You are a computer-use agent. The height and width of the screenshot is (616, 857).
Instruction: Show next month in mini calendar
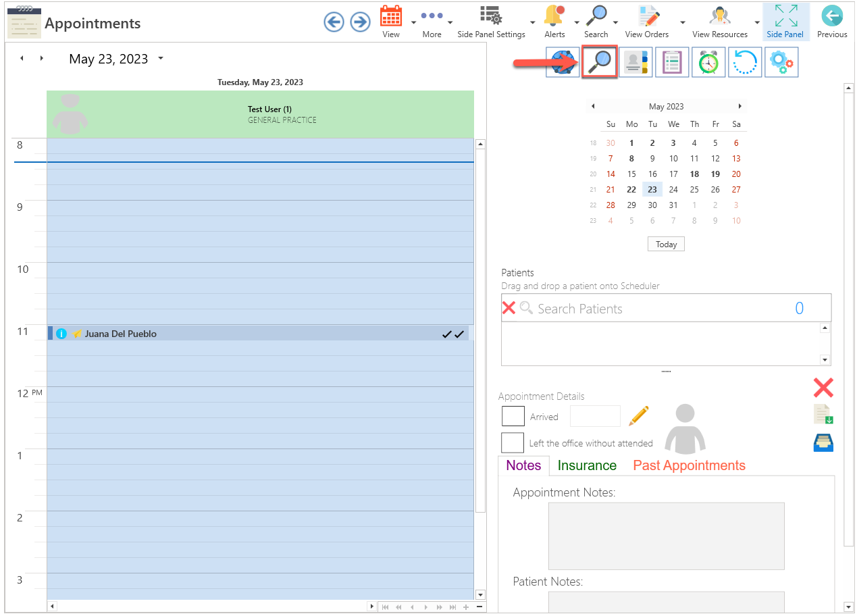pyautogui.click(x=739, y=106)
